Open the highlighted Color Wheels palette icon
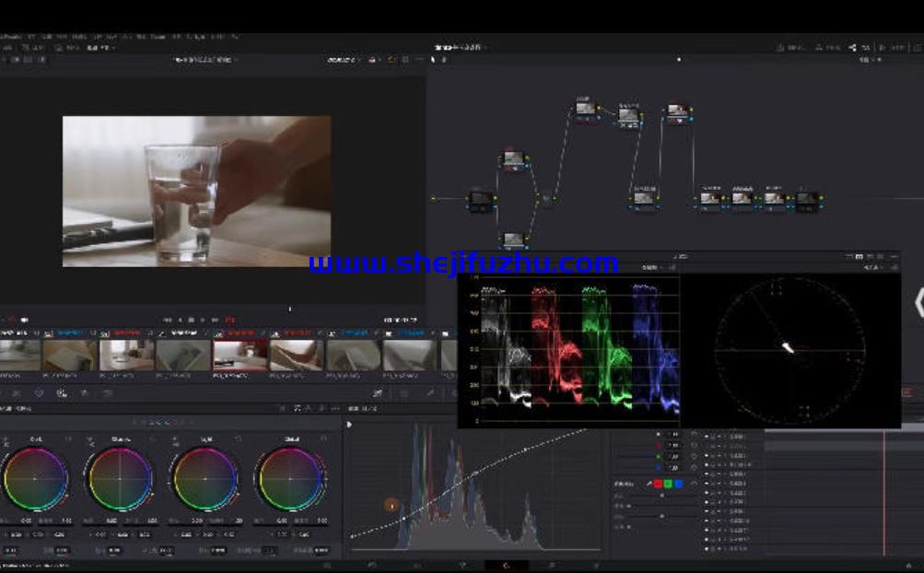Viewport: 924px width, 573px height. 62,393
